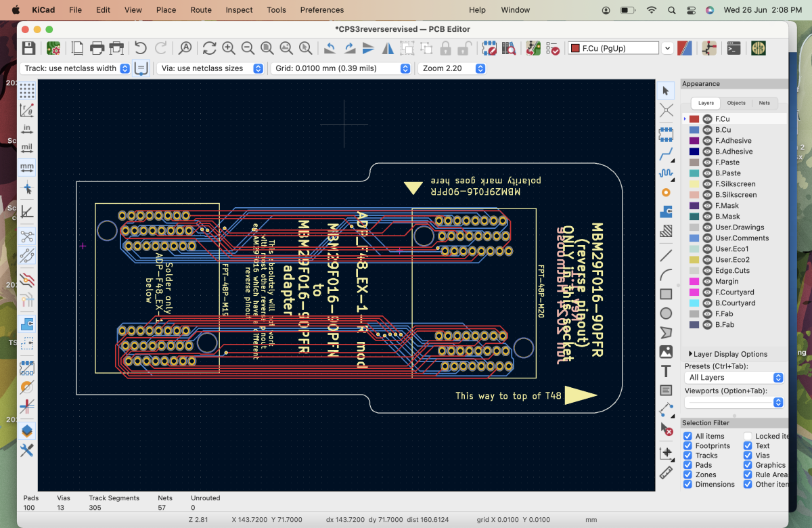Save the board with the floppy icon
Screen dimensions: 812x528
[x=28, y=48]
